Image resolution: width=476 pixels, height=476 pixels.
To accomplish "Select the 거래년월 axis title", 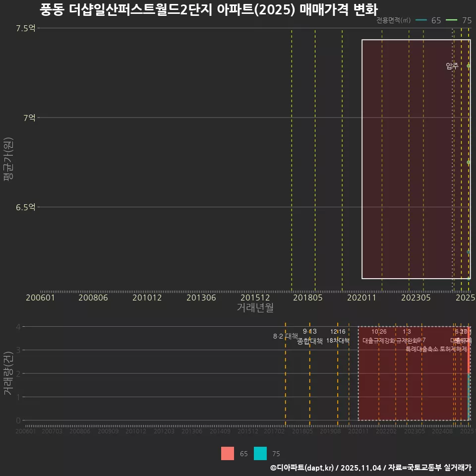I will [x=254, y=307].
